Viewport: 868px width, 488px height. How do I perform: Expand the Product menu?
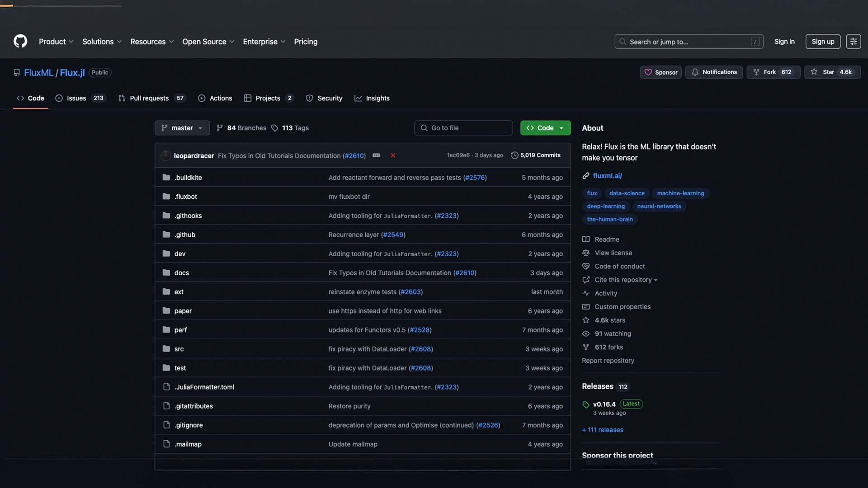click(56, 42)
